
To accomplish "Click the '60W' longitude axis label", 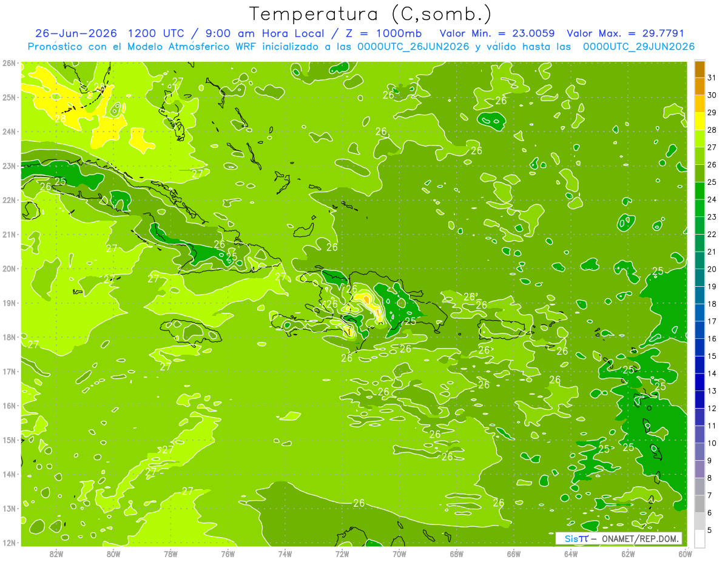I will click(x=686, y=554).
